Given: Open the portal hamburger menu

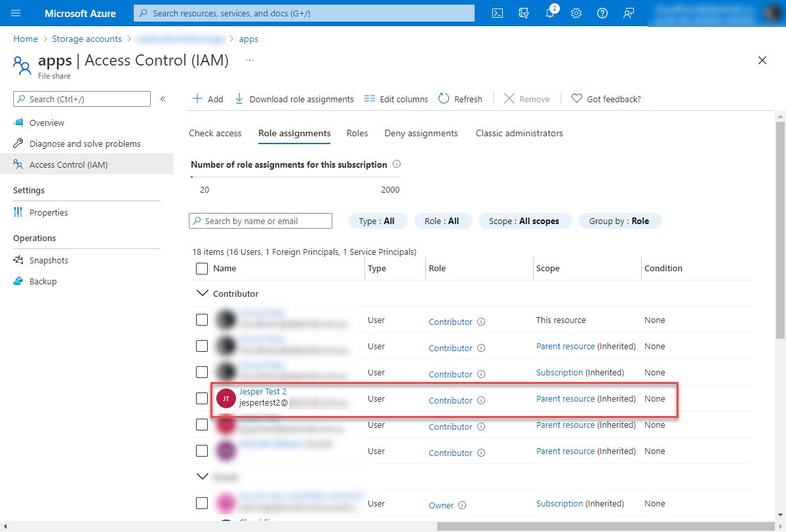Looking at the screenshot, I should 16,13.
